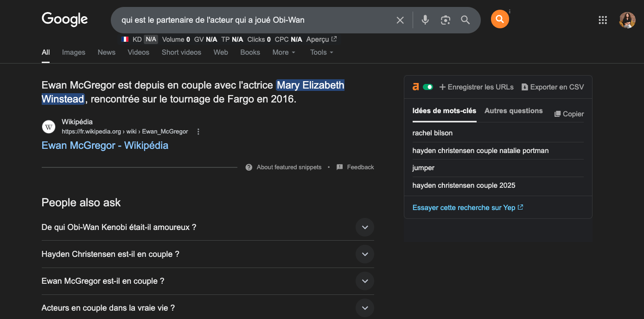Viewport: 644px width, 319px height.
Task: Click the 'Aperçu' preview link in metrics bar
Action: [x=321, y=39]
